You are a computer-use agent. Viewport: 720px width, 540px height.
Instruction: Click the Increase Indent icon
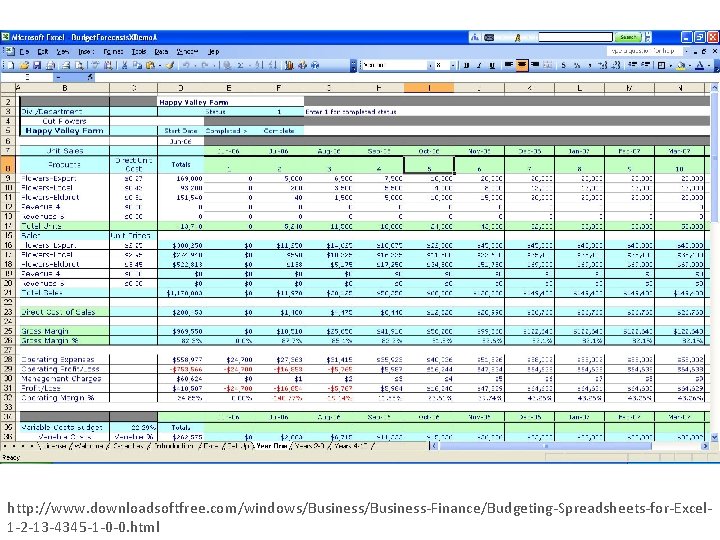pos(646,65)
